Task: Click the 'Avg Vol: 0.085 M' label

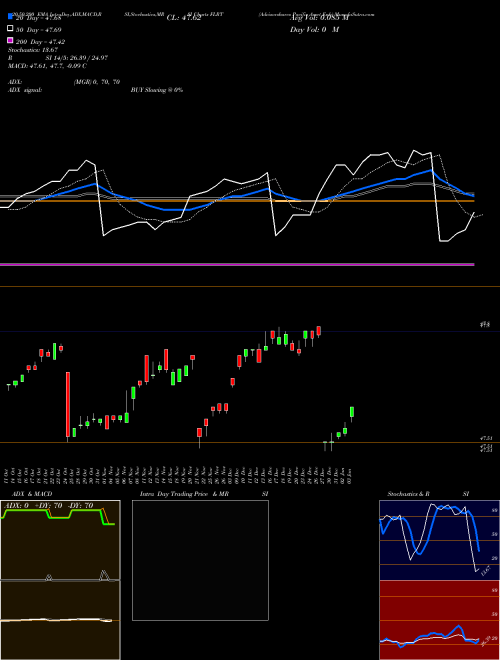Action: click(319, 18)
